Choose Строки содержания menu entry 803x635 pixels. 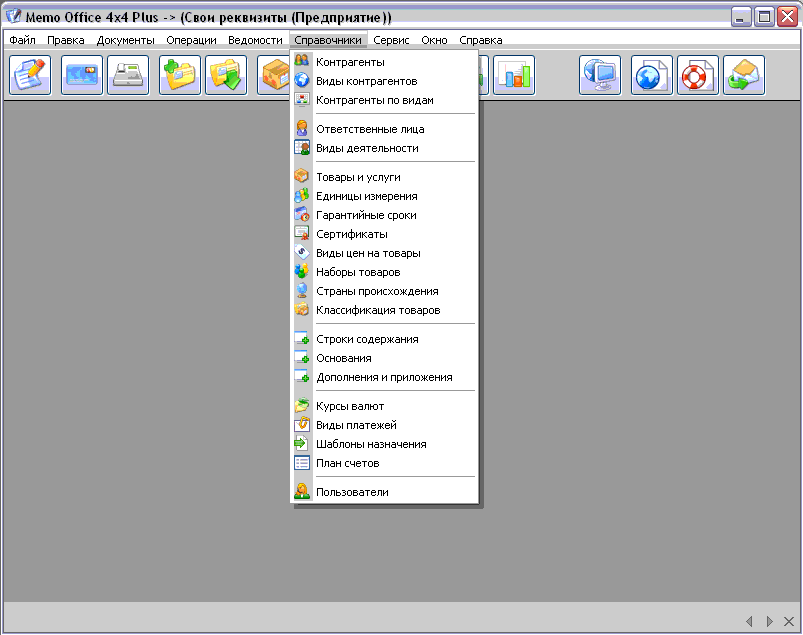pyautogui.click(x=385, y=339)
